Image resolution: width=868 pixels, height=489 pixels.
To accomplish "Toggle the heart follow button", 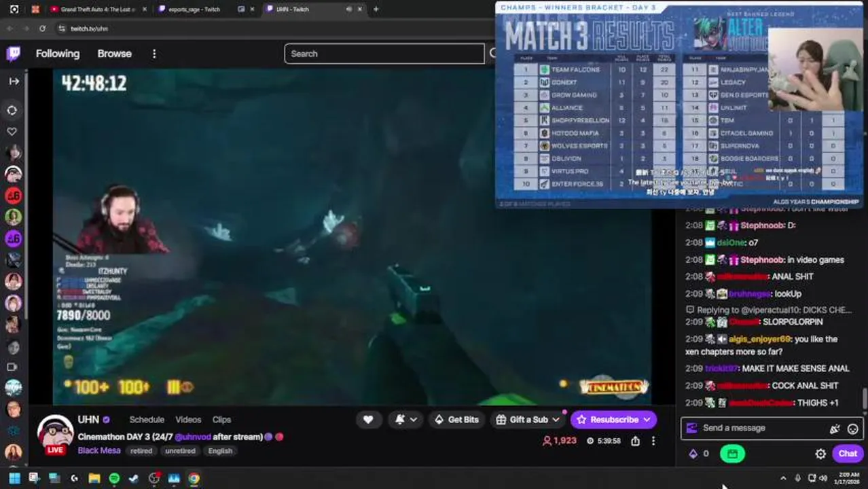I will (368, 420).
